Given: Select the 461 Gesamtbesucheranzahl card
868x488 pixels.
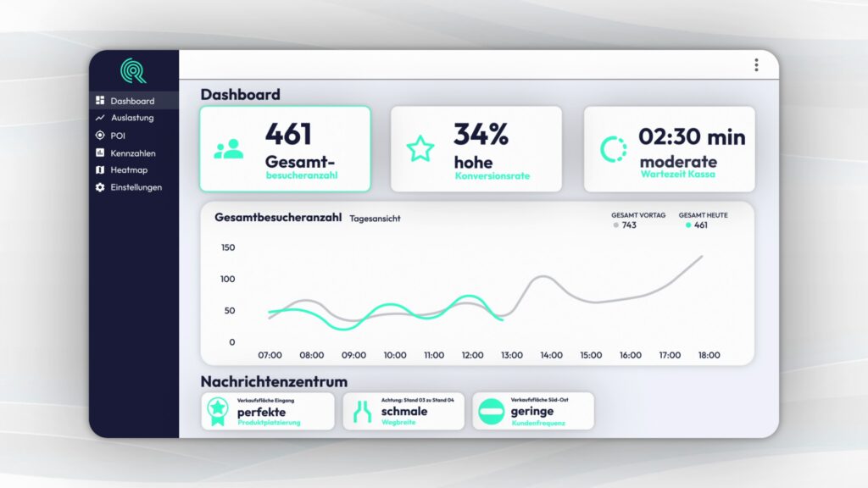Looking at the screenshot, I should 285,149.
